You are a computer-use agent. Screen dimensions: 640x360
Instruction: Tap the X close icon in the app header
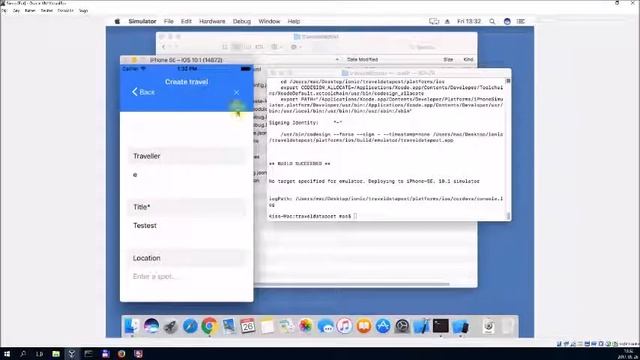tap(236, 93)
